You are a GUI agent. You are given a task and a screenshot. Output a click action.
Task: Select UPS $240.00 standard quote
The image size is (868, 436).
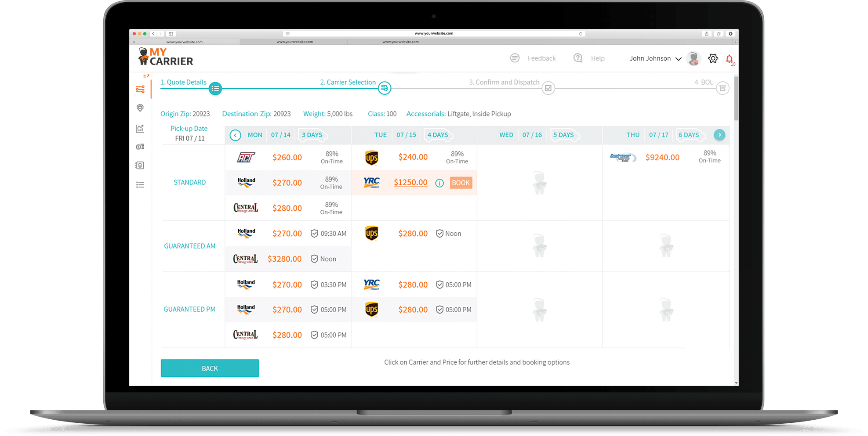pos(414,157)
